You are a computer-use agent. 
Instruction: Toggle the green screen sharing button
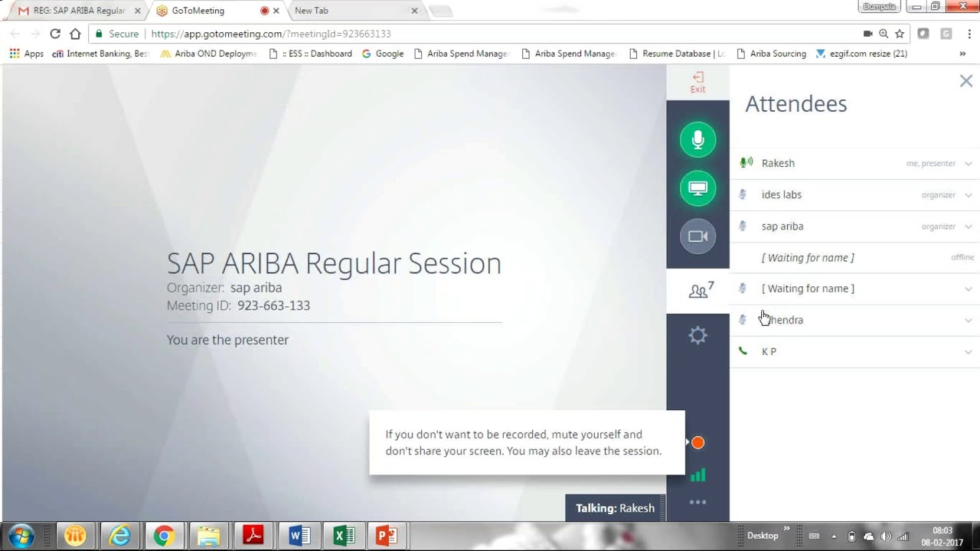tap(697, 188)
